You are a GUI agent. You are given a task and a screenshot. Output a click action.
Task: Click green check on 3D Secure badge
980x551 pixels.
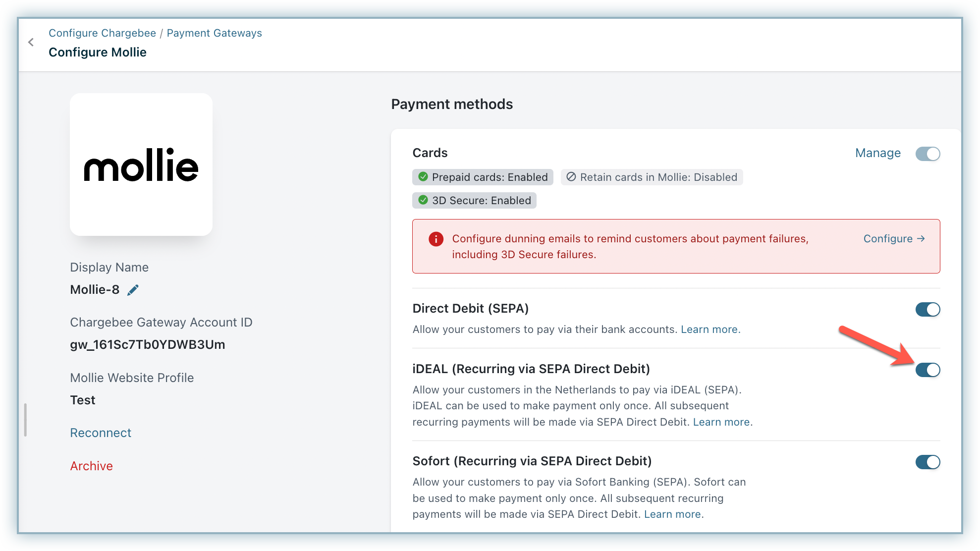[423, 200]
